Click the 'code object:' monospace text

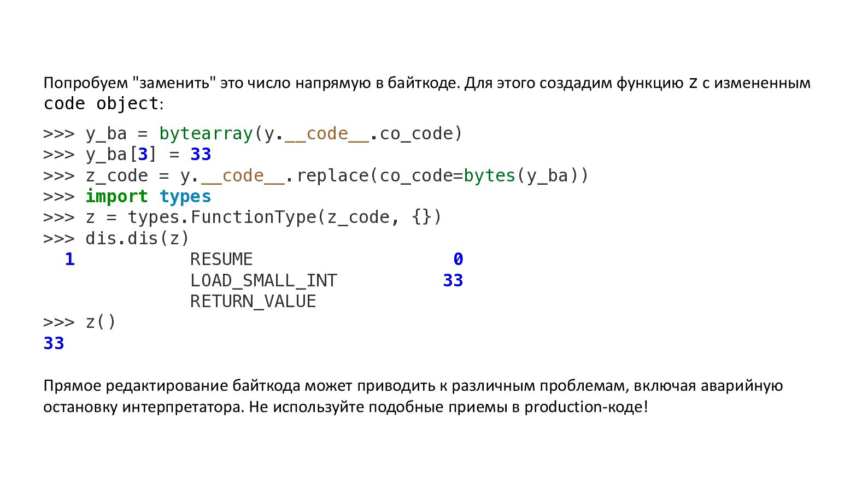point(104,103)
